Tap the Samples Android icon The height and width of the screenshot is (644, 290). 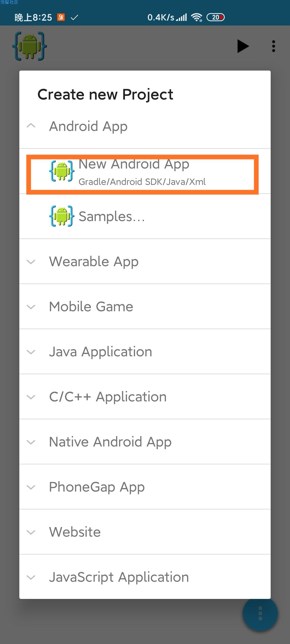click(62, 216)
